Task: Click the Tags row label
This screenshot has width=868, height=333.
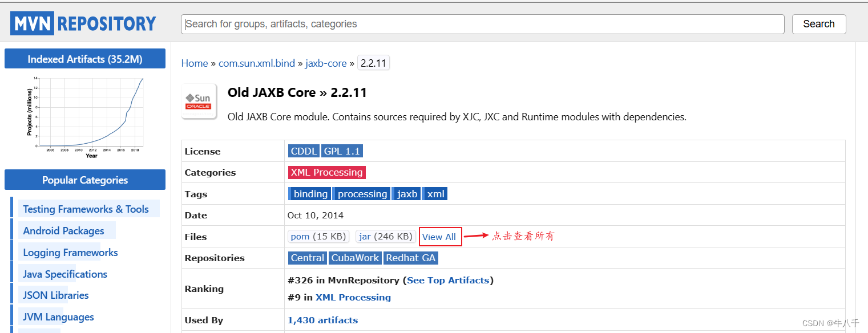Action: [x=196, y=194]
